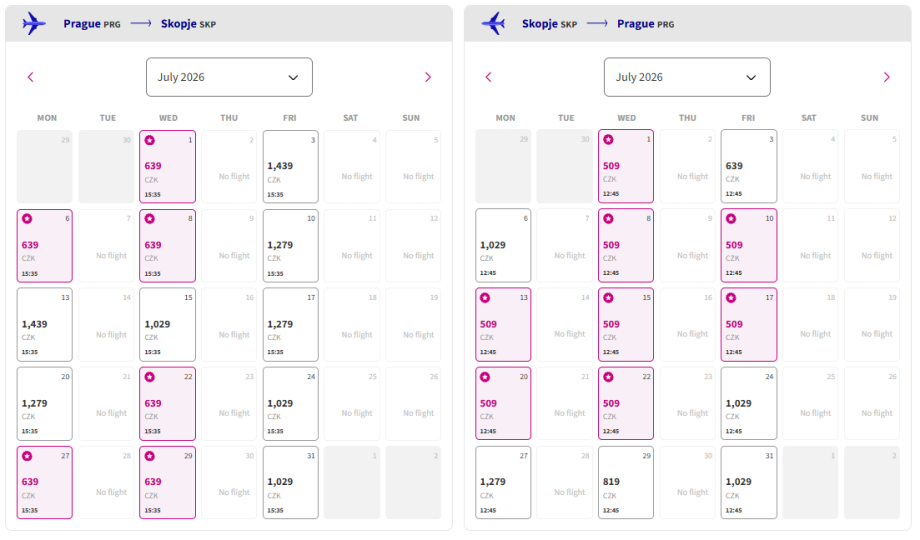Go to previous month in Prague–Skopje calendar

tap(31, 77)
